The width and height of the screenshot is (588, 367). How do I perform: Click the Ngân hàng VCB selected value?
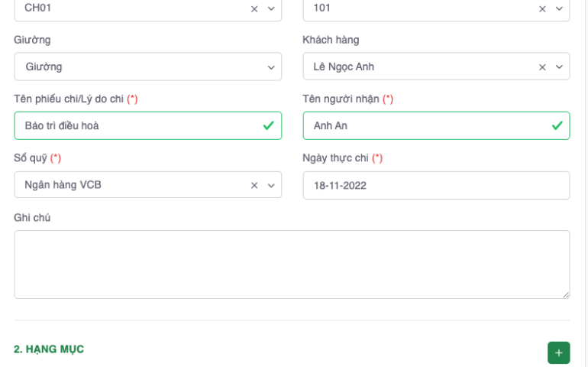(x=63, y=185)
